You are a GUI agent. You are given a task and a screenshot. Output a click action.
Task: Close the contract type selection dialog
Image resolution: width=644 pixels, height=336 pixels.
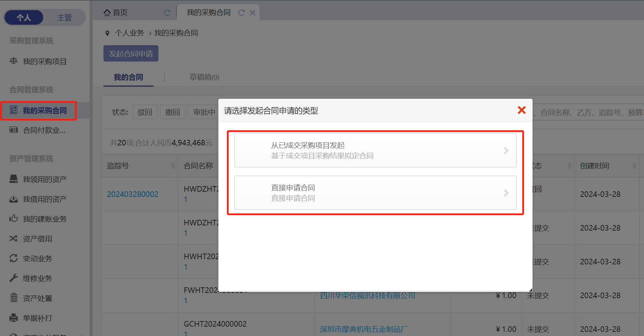[521, 110]
